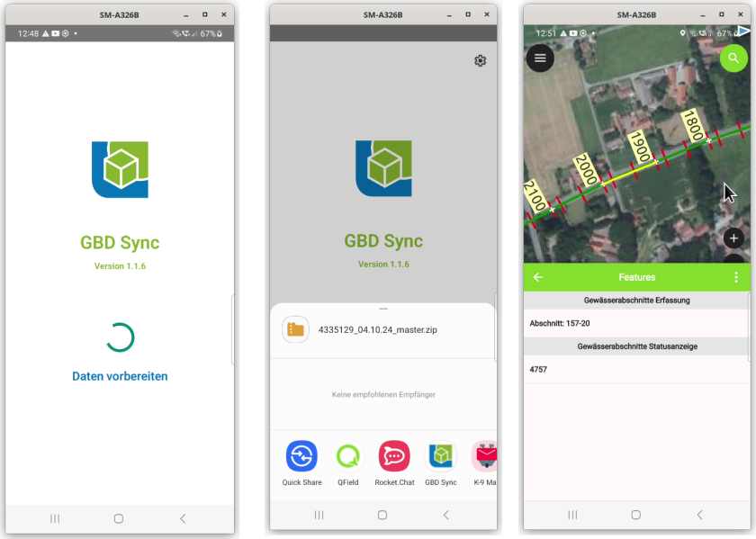The height and width of the screenshot is (539, 756).
Task: Go back with Features panel arrow
Action: click(538, 277)
